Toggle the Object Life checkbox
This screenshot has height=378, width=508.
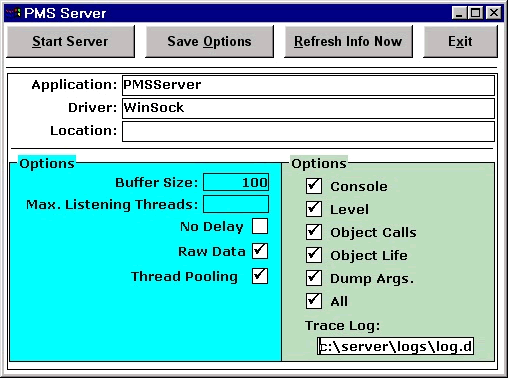(x=314, y=255)
